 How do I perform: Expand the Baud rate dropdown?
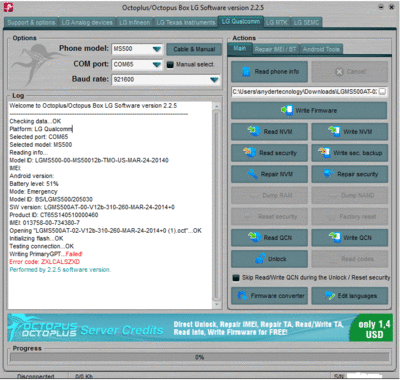pos(214,80)
